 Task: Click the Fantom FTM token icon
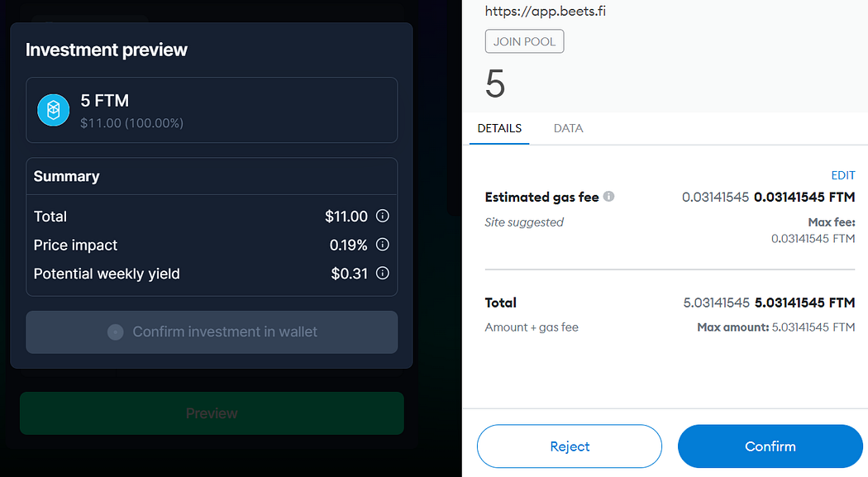tap(54, 110)
